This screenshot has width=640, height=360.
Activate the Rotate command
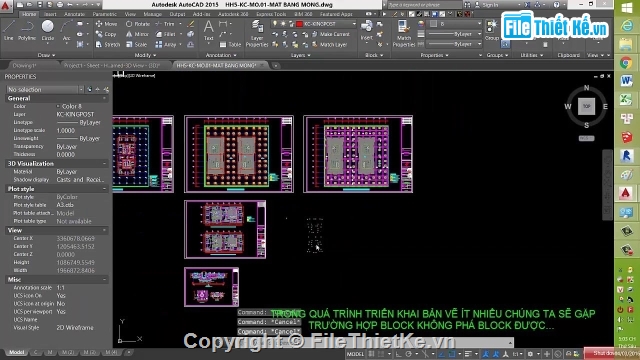point(138,24)
